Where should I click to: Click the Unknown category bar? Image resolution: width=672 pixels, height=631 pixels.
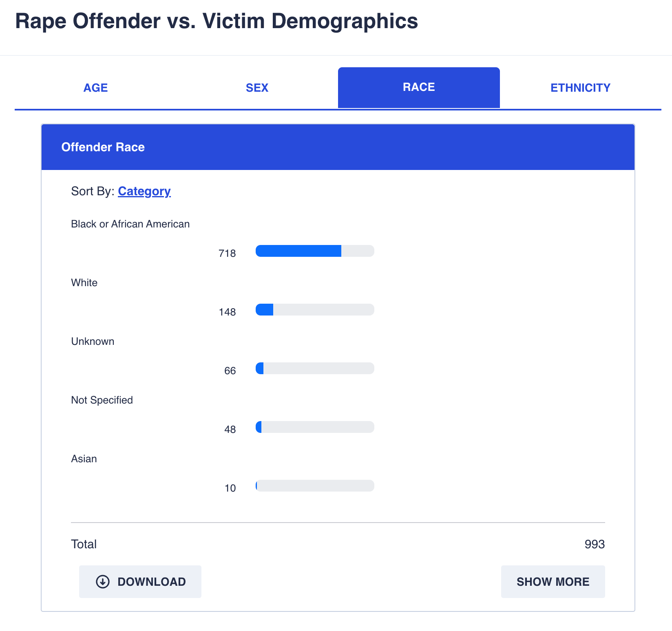click(x=315, y=368)
